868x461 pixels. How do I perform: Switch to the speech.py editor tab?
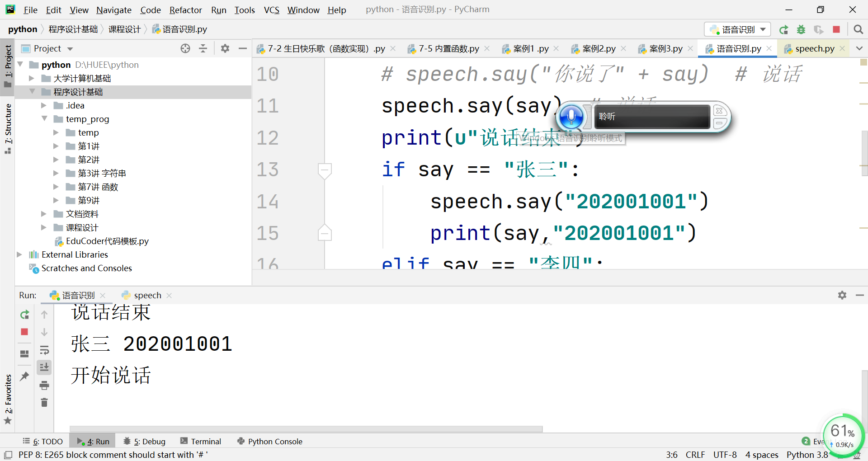814,48
